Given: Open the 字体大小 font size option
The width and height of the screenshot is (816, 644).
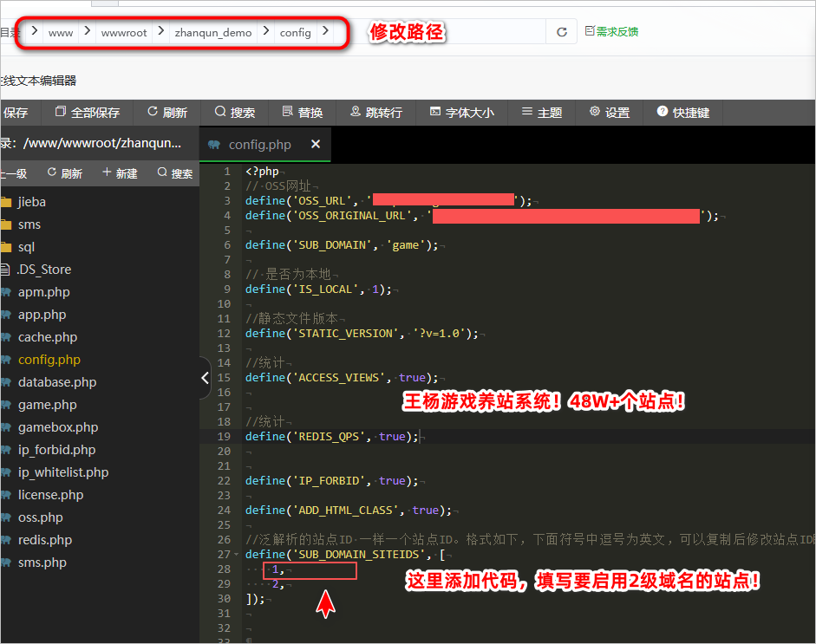Looking at the screenshot, I should [x=461, y=113].
